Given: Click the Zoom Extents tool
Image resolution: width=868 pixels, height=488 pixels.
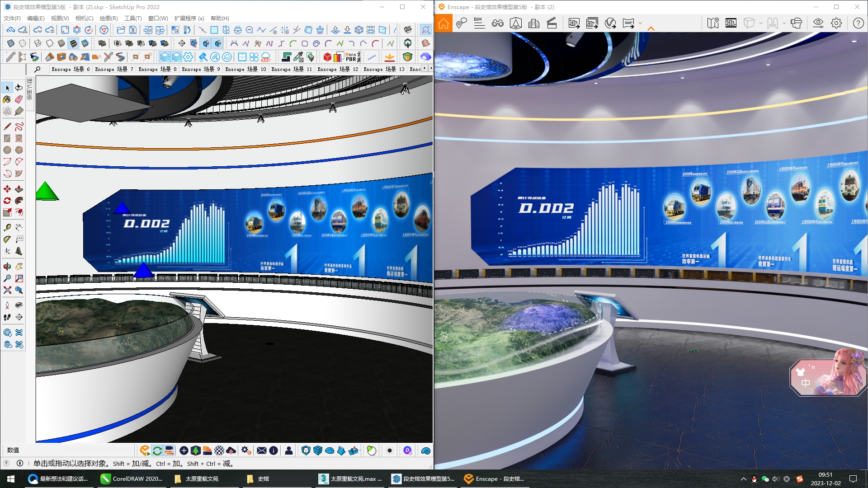Looking at the screenshot, I should (x=7, y=290).
